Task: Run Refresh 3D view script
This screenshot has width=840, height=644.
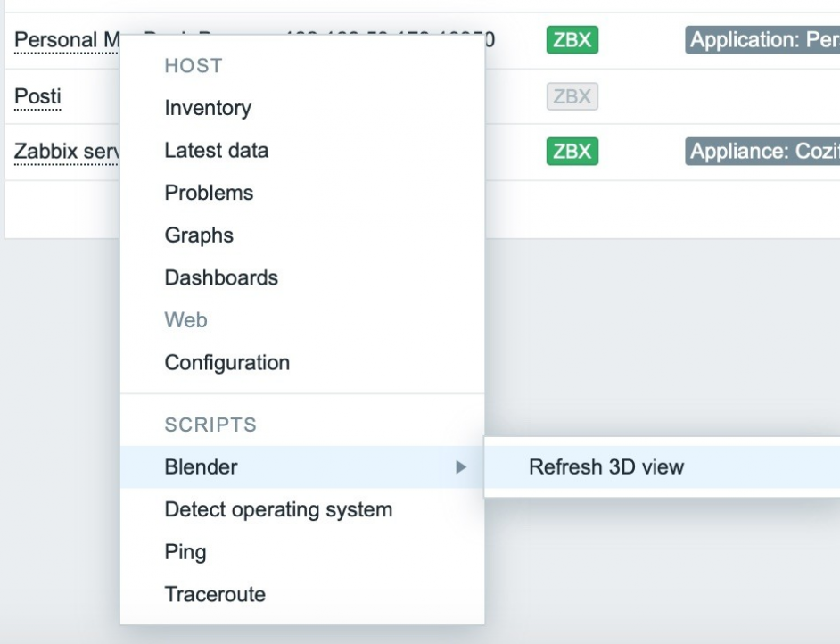Action: click(605, 466)
